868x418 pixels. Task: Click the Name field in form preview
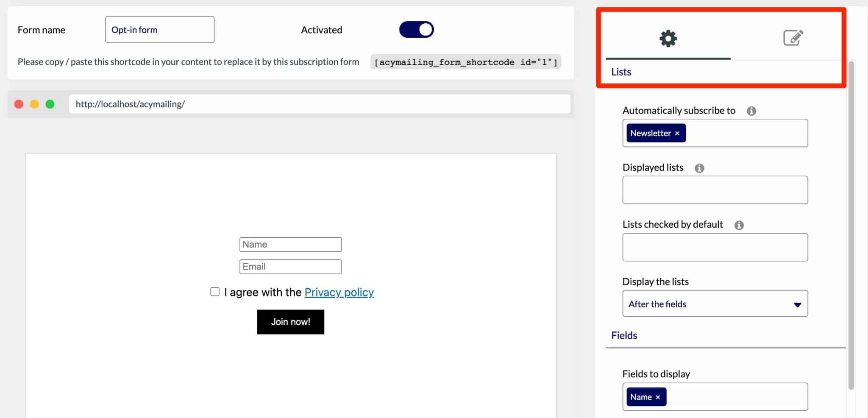pyautogui.click(x=290, y=245)
